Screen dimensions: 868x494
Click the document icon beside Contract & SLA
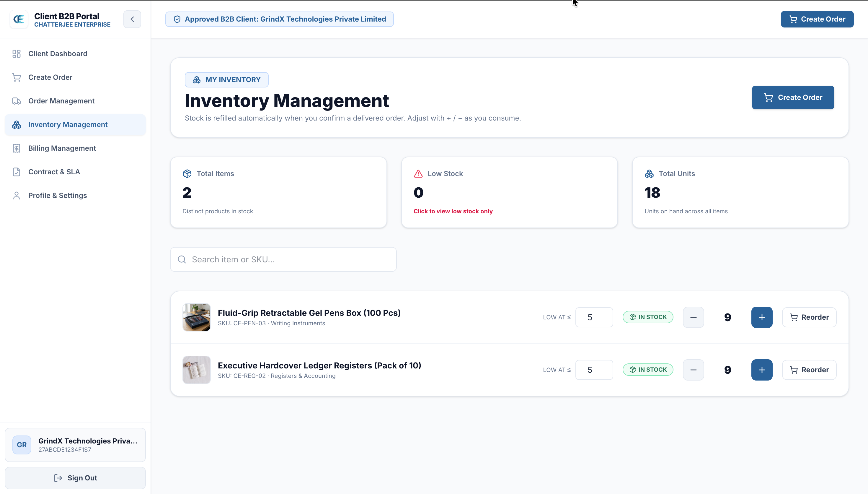17,172
